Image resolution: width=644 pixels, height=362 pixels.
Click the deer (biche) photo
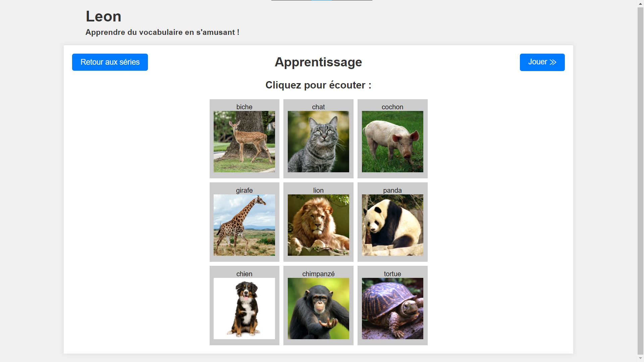(x=244, y=141)
